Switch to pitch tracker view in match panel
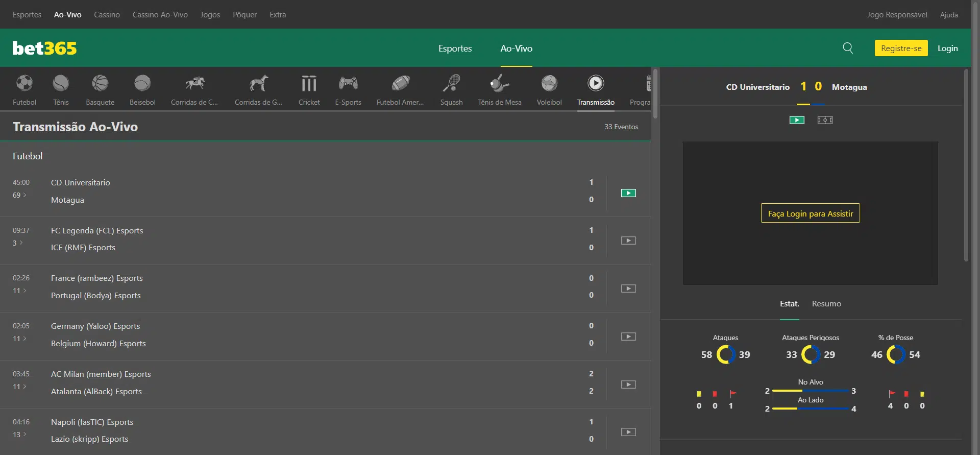Screen dimensions: 980x455 coord(825,120)
